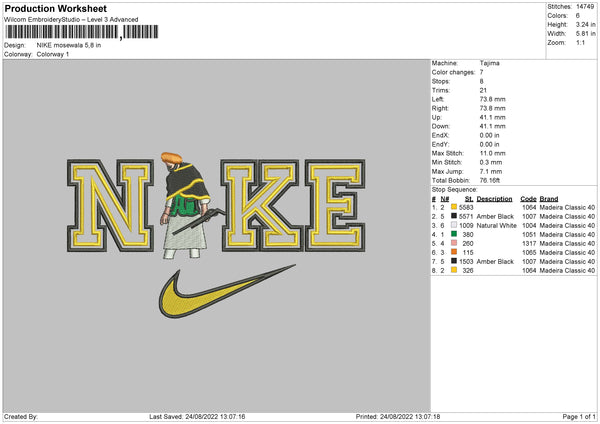Select the Color changes value 7
600x424 pixels.
[x=481, y=72]
